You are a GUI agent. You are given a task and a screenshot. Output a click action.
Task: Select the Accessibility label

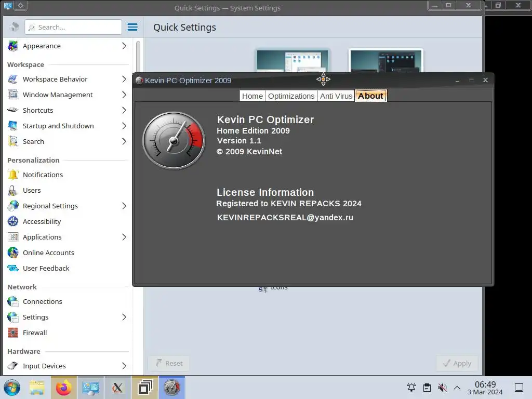click(x=42, y=221)
